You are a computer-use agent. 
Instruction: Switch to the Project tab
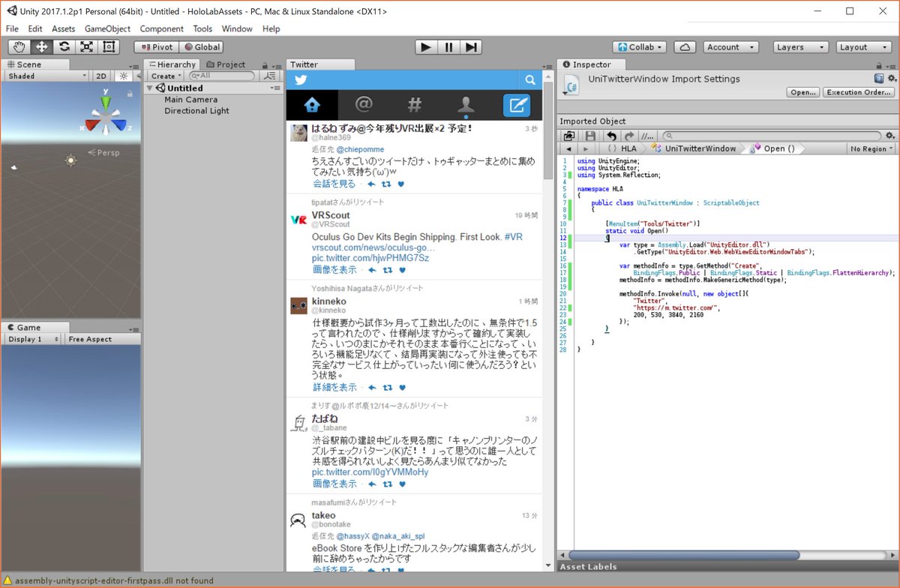pos(226,64)
